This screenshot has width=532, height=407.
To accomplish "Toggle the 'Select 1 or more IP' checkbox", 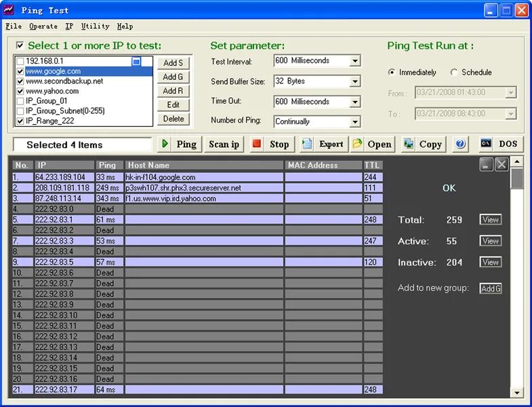I will point(20,45).
